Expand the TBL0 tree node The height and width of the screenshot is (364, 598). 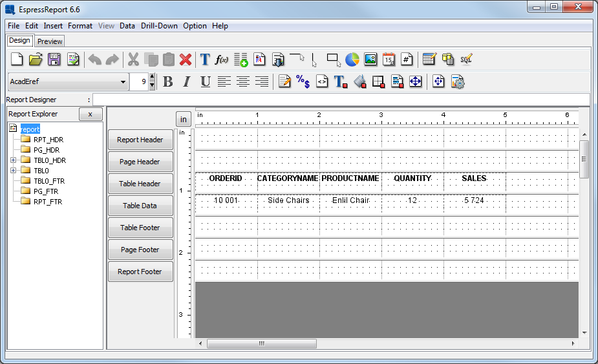coord(13,170)
